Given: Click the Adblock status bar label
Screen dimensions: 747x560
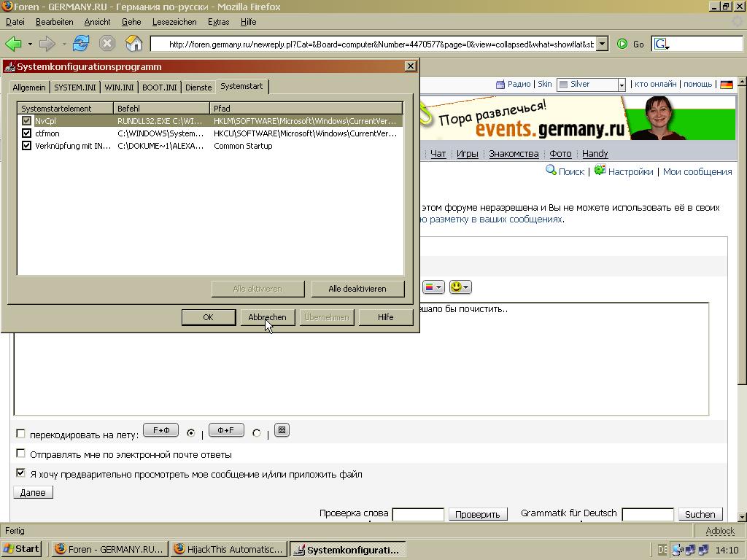Looking at the screenshot, I should [x=720, y=531].
